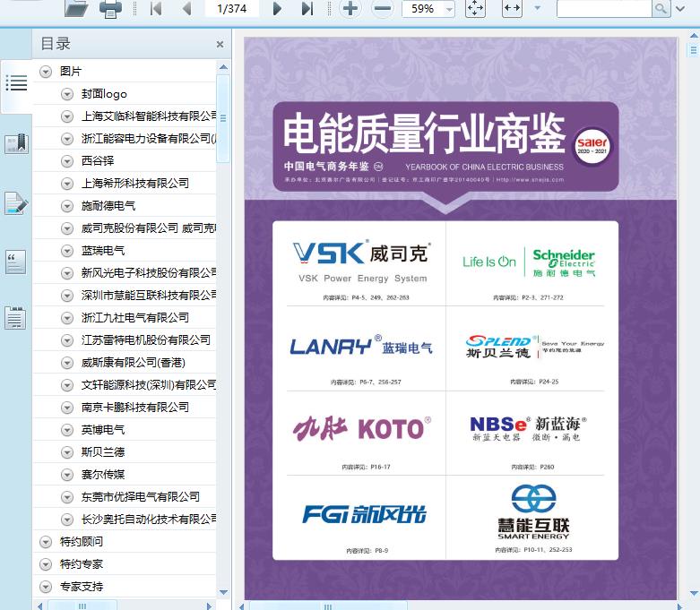
Task: Select the 英博电气 entry
Action: click(x=103, y=430)
